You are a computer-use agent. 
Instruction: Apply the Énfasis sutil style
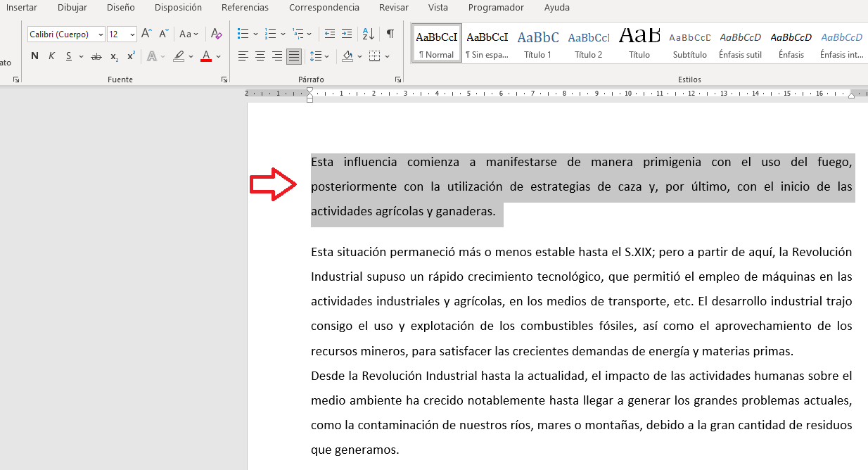pyautogui.click(x=740, y=44)
